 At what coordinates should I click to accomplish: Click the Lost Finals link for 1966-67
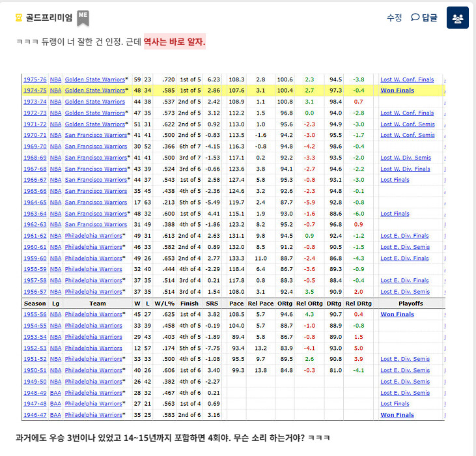point(395,180)
